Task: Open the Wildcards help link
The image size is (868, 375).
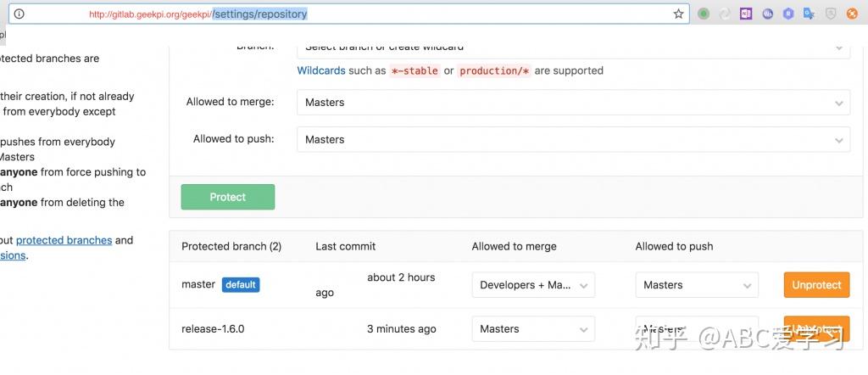Action: (321, 70)
